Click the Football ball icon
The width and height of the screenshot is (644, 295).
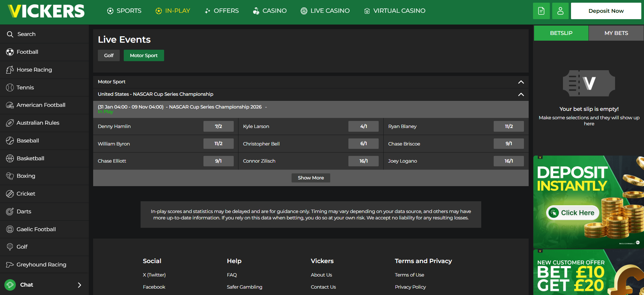coord(10,52)
